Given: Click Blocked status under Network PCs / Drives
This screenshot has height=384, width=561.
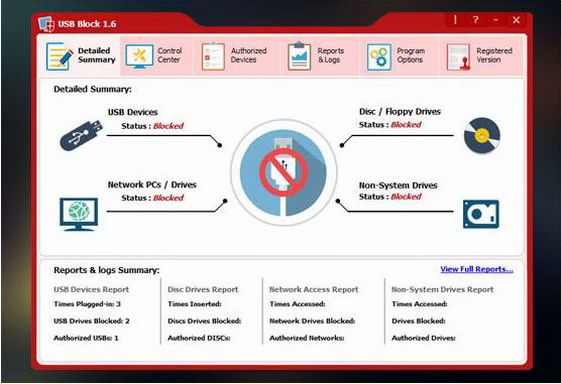Looking at the screenshot, I should tap(168, 198).
